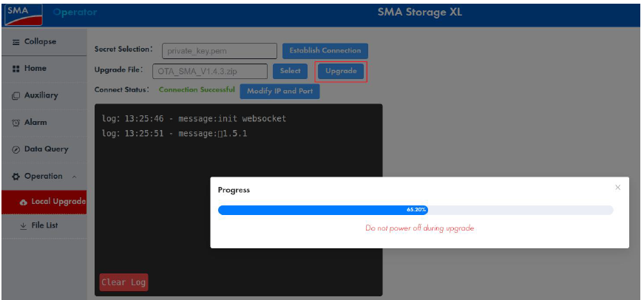Select Local Upgrade menu item

[44, 202]
